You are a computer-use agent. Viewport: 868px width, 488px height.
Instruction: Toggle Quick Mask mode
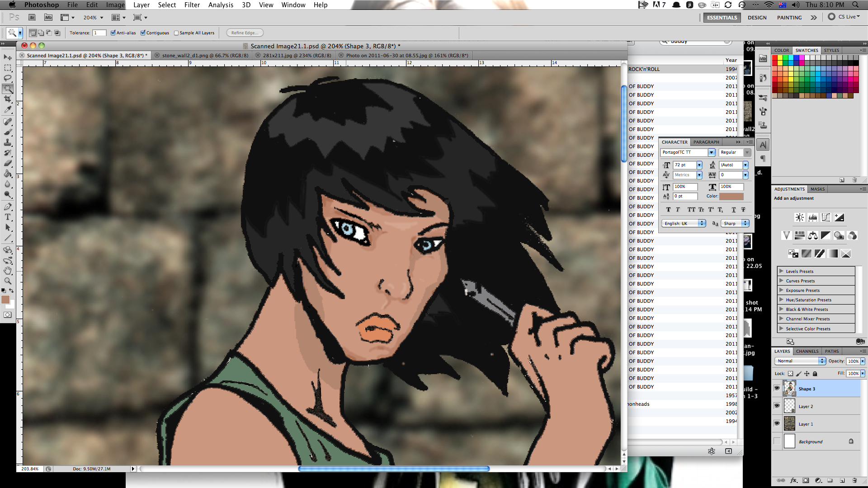coord(8,315)
